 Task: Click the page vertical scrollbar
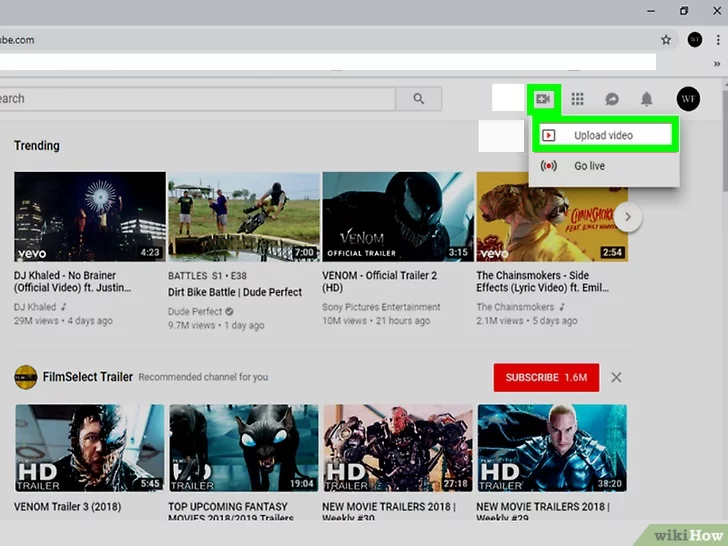coord(725,139)
